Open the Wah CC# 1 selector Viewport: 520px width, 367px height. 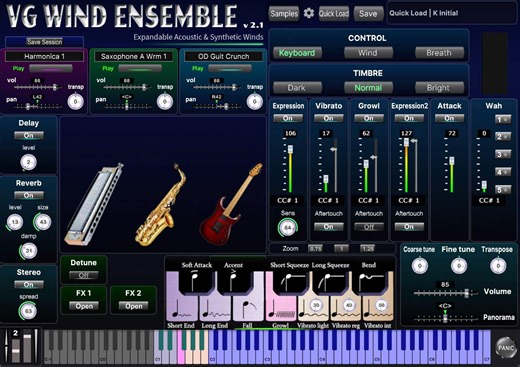(489, 200)
